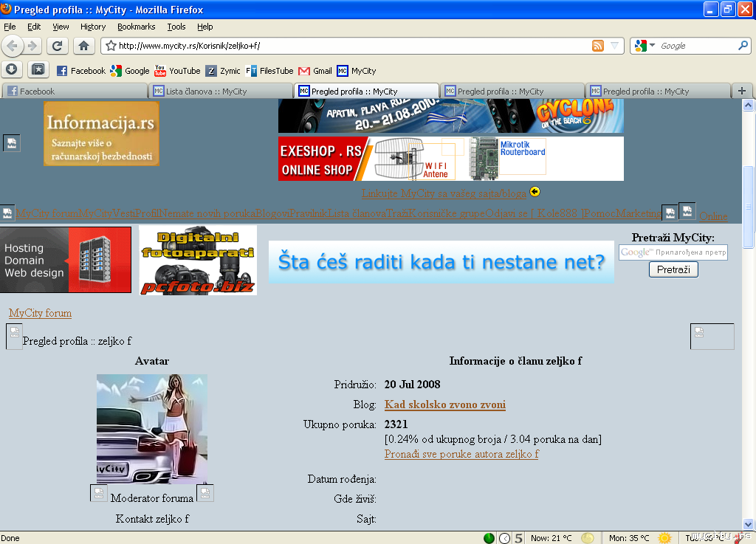Bookmark this page with the star icon
The image size is (756, 544).
[x=111, y=46]
